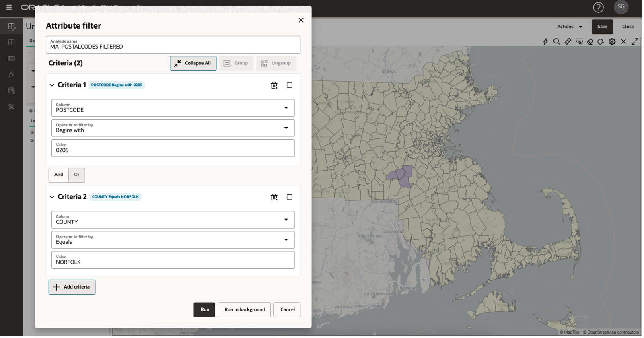Click the Group button
This screenshot has height=338, width=644.
[x=237, y=64]
